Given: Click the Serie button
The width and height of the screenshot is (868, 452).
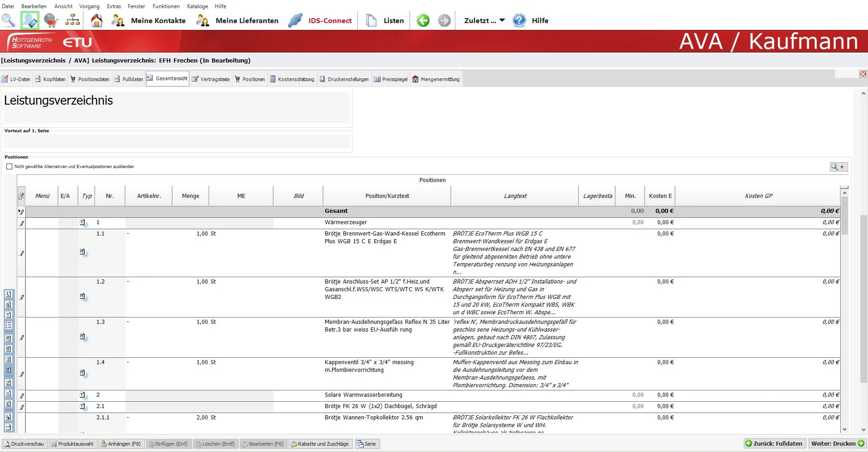Looking at the screenshot, I should (x=366, y=444).
